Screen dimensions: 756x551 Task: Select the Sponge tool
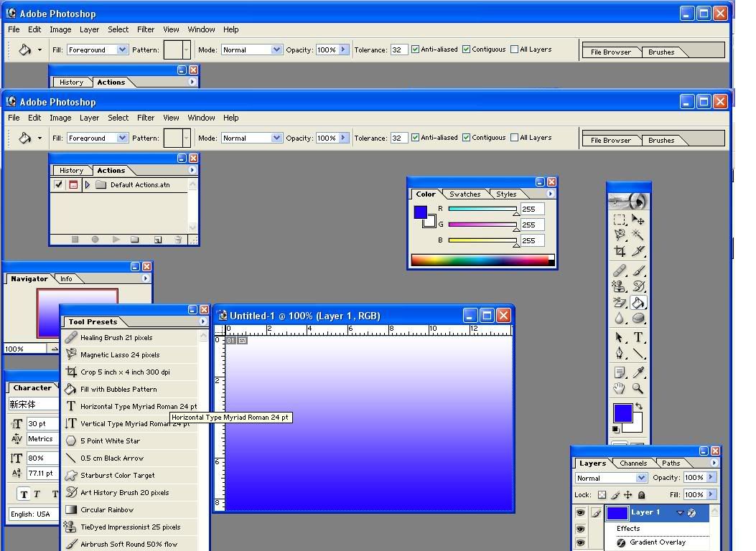click(x=638, y=319)
